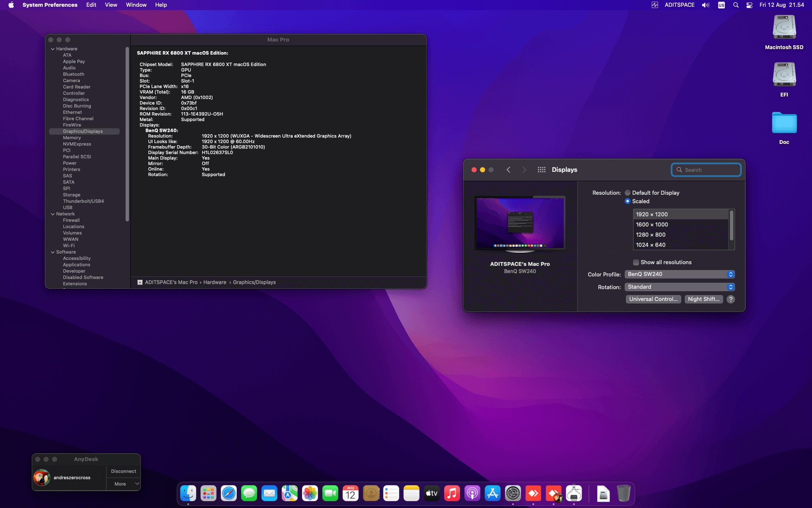812x508 pixels.
Task: Launch the Music app from the Dock
Action: (452, 493)
